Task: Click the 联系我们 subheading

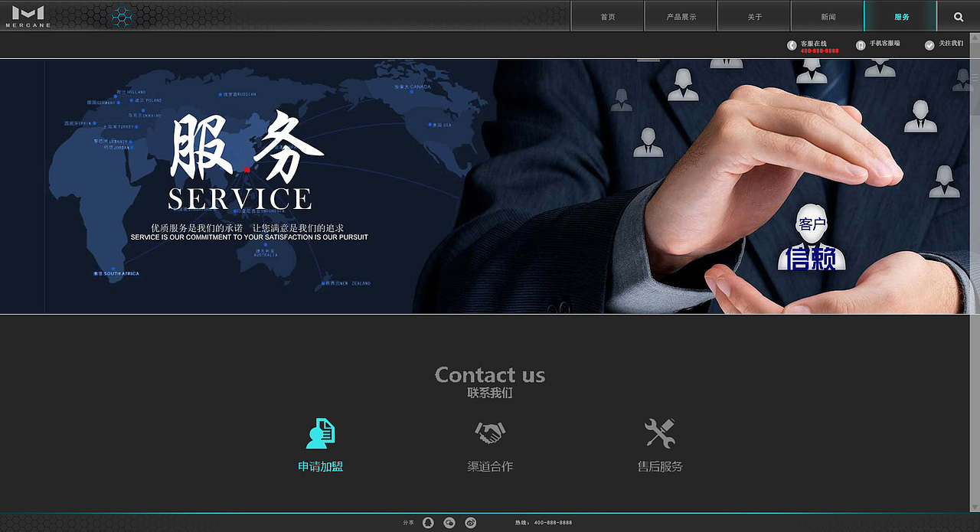Action: pyautogui.click(x=490, y=393)
